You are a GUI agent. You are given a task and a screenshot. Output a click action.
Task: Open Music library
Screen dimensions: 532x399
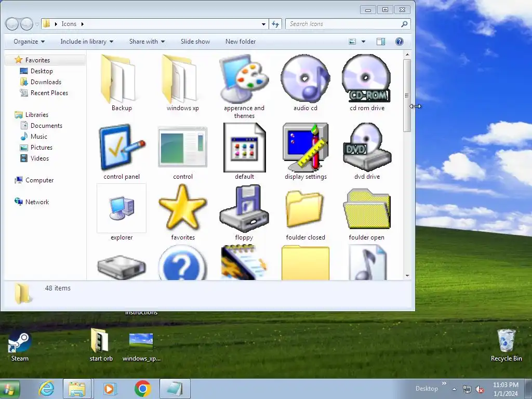38,137
